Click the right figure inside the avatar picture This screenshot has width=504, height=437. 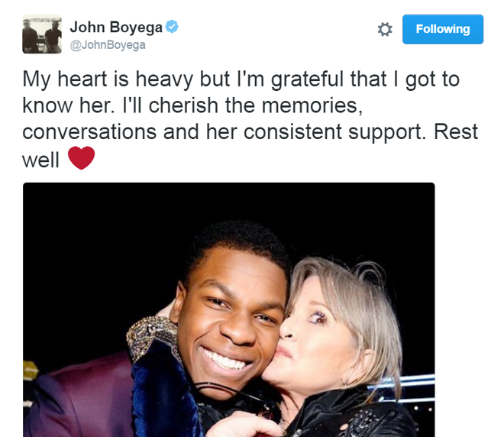coord(53,37)
